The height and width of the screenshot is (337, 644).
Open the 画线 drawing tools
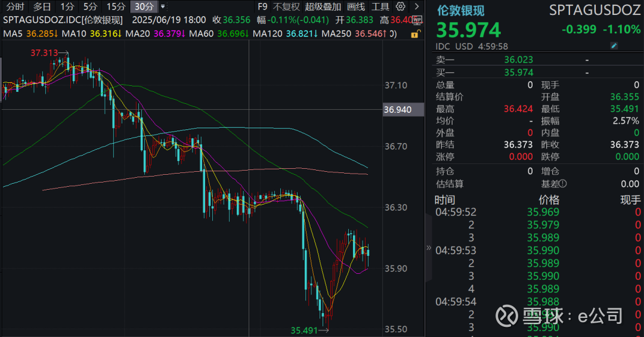tap(355, 7)
